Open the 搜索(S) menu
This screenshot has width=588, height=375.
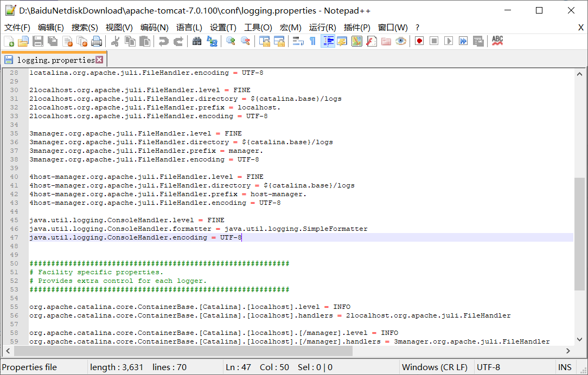tap(85, 27)
